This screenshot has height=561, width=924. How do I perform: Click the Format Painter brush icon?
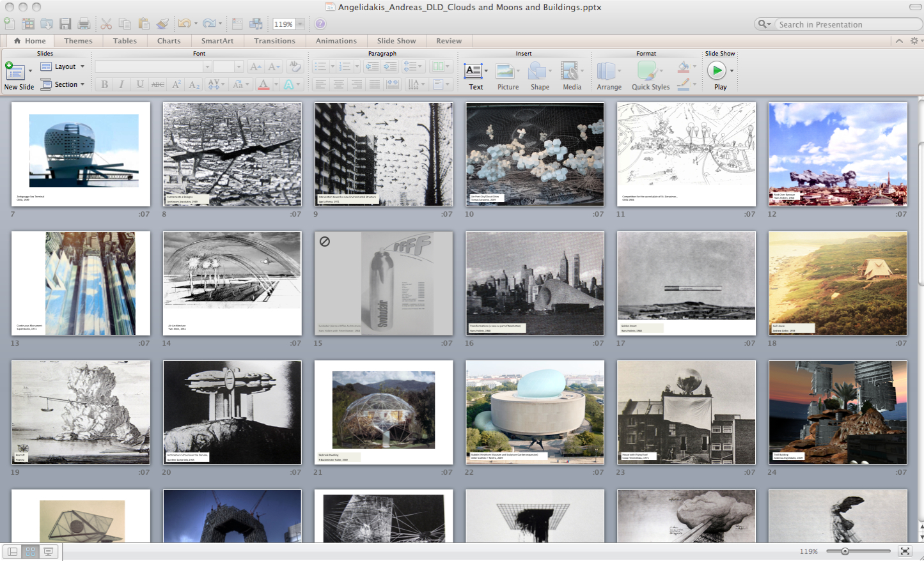pyautogui.click(x=162, y=24)
